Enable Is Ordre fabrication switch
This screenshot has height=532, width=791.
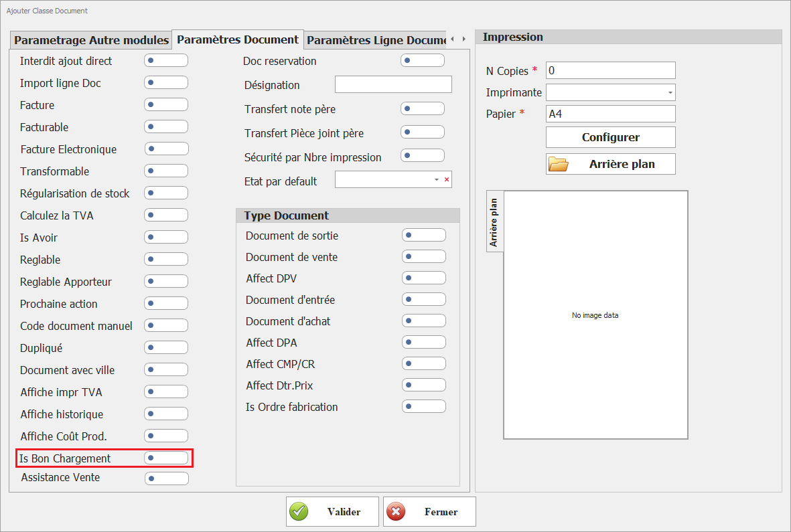pos(424,407)
